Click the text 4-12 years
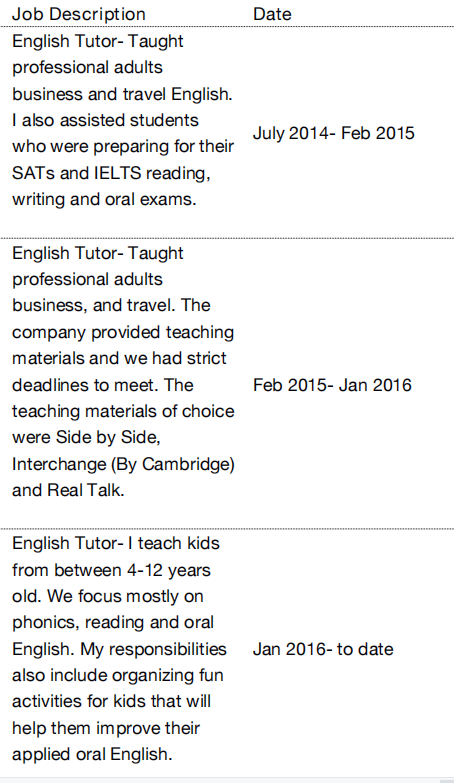Image resolution: width=454 pixels, height=783 pixels. [168, 570]
